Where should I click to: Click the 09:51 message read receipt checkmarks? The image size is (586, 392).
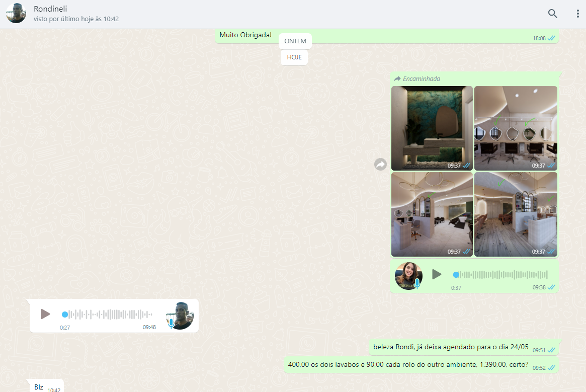click(x=551, y=350)
